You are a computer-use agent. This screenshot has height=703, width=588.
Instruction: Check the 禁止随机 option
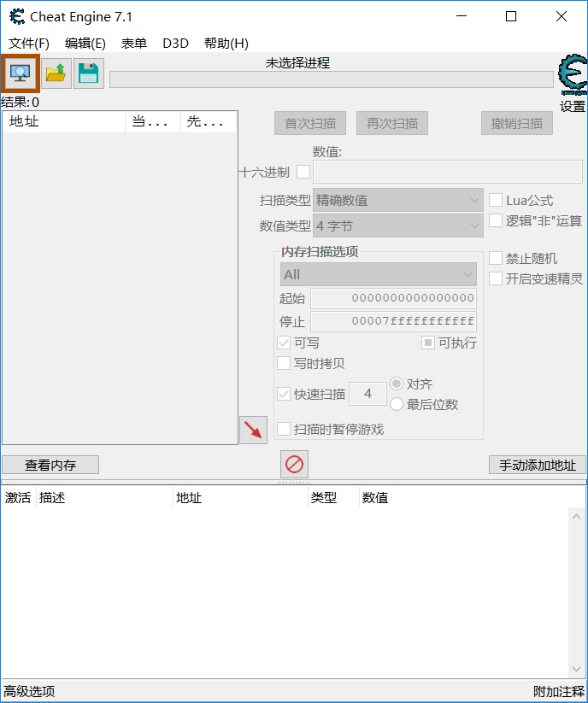pos(496,258)
